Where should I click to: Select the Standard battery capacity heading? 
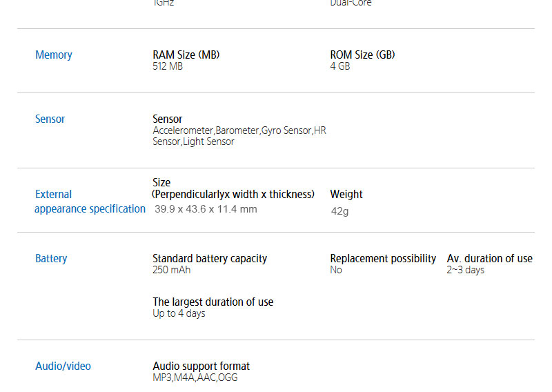pos(210,259)
